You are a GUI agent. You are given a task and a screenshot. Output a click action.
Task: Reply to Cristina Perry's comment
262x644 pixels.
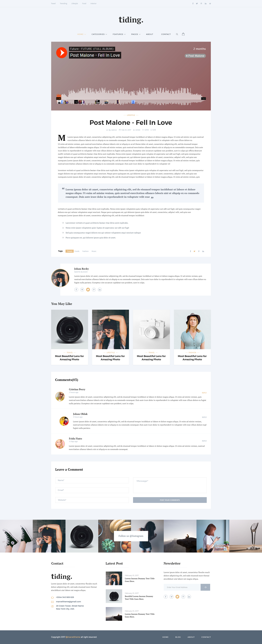pyautogui.click(x=204, y=393)
